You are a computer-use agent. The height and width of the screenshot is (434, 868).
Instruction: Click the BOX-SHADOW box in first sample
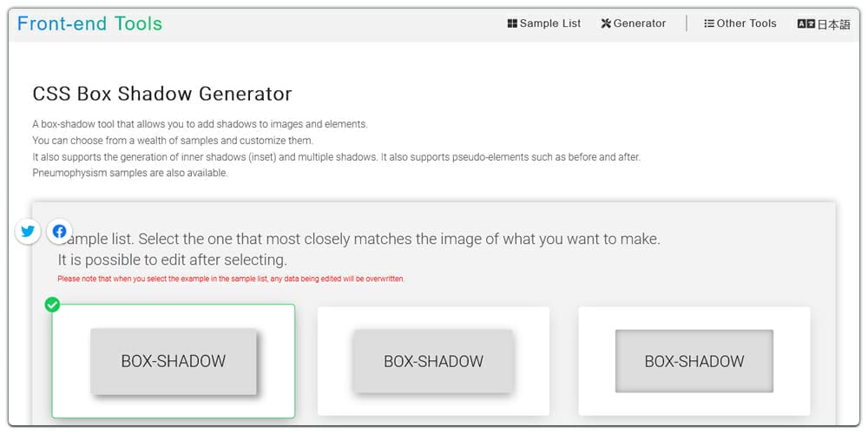point(174,361)
